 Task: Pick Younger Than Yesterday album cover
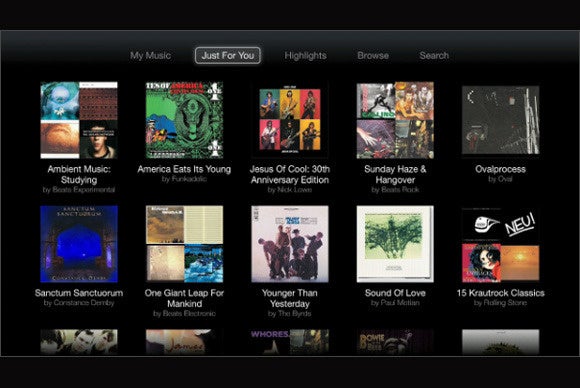(x=290, y=244)
